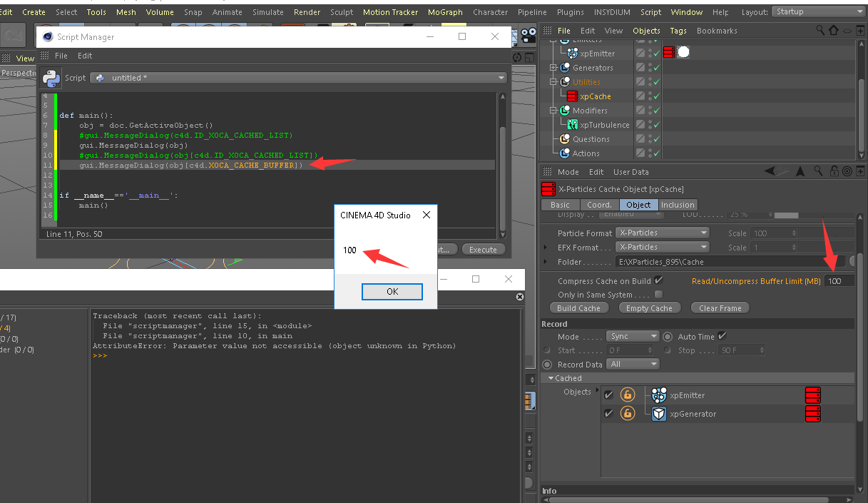Click the Record Data animation circle
The width and height of the screenshot is (868, 503).
[547, 364]
